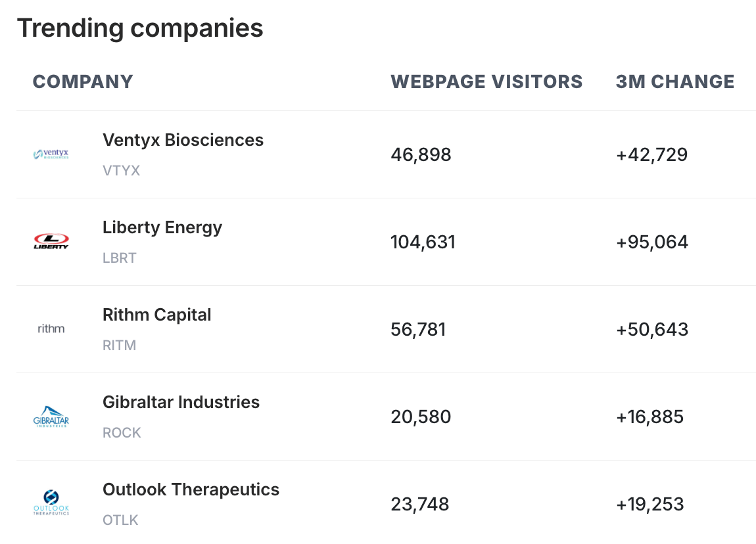Click the Gibraltar Industries logo icon
This screenshot has height=544, width=756.
[51, 417]
